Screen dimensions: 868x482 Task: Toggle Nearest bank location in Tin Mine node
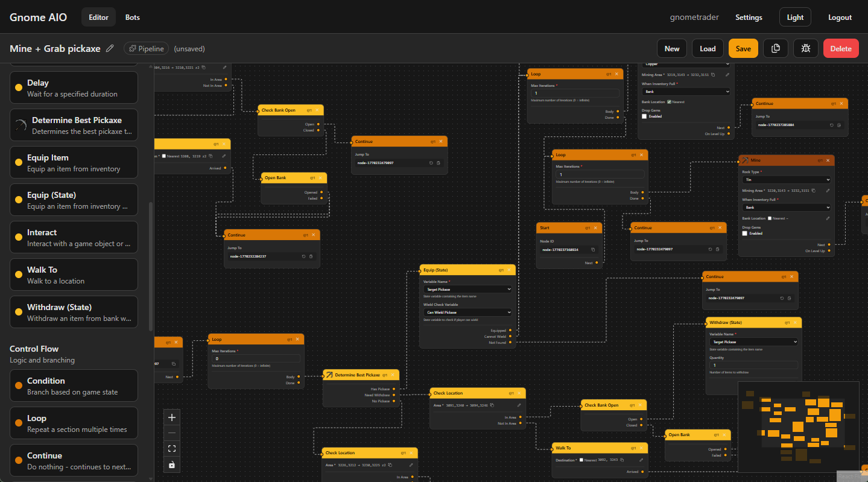[x=769, y=218]
